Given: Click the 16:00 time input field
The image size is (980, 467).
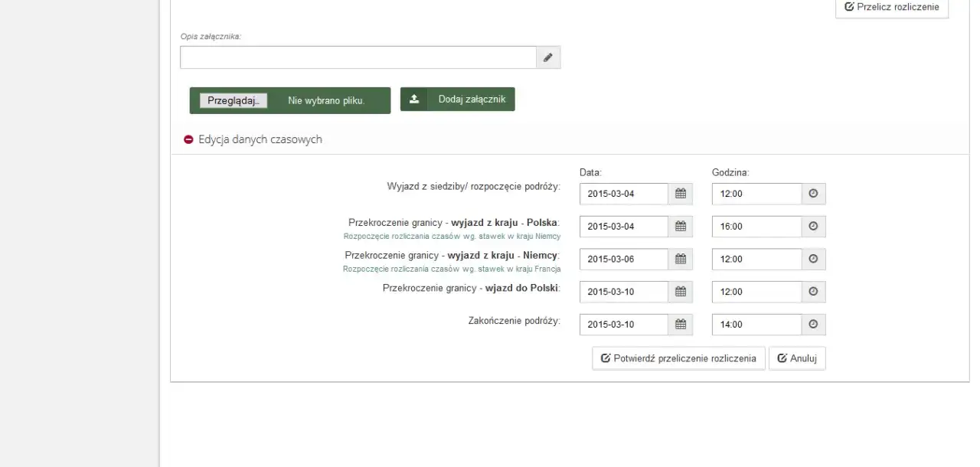Looking at the screenshot, I should [x=756, y=227].
